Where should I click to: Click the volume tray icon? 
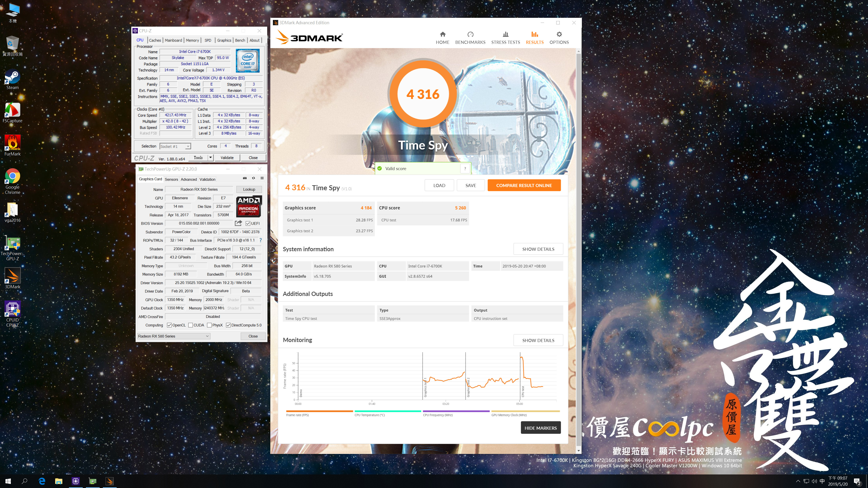[x=814, y=481]
